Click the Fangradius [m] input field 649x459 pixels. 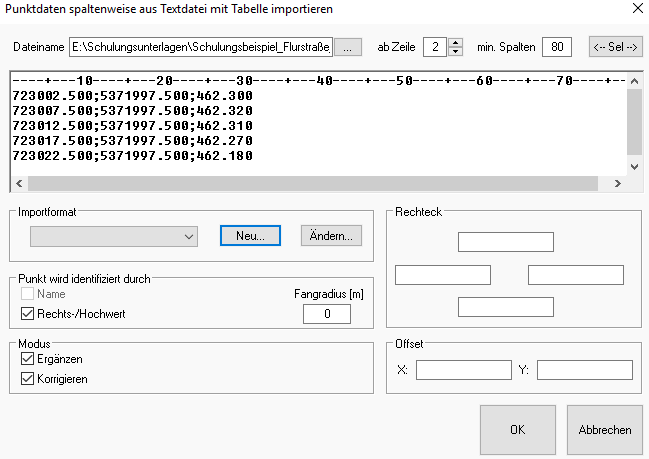pyautogui.click(x=326, y=314)
